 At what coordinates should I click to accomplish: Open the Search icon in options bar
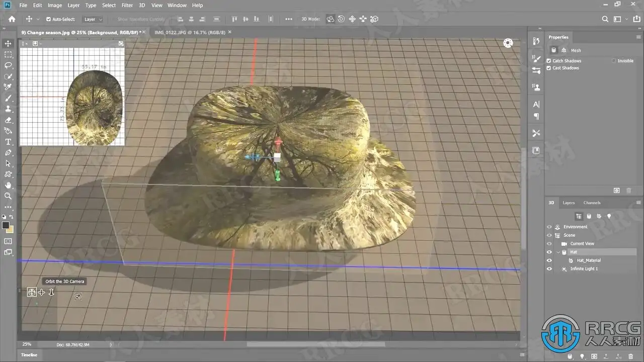pos(605,19)
